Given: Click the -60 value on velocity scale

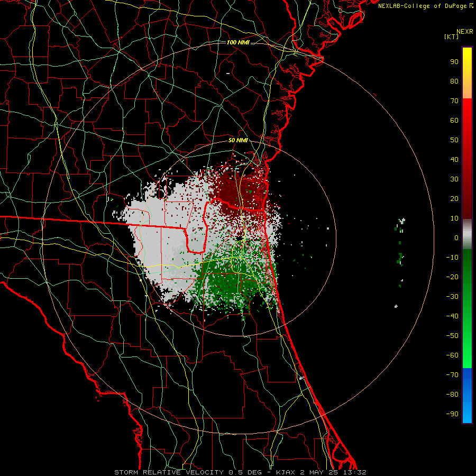Looking at the screenshot, I should click(x=452, y=355).
